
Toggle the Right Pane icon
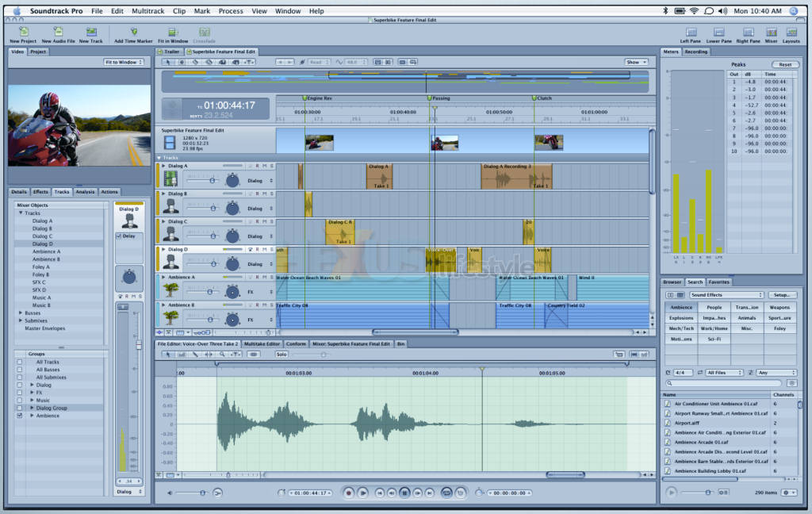pyautogui.click(x=748, y=32)
